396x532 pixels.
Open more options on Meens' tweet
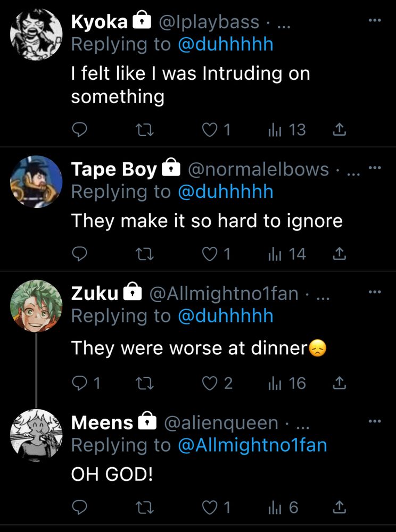375,421
